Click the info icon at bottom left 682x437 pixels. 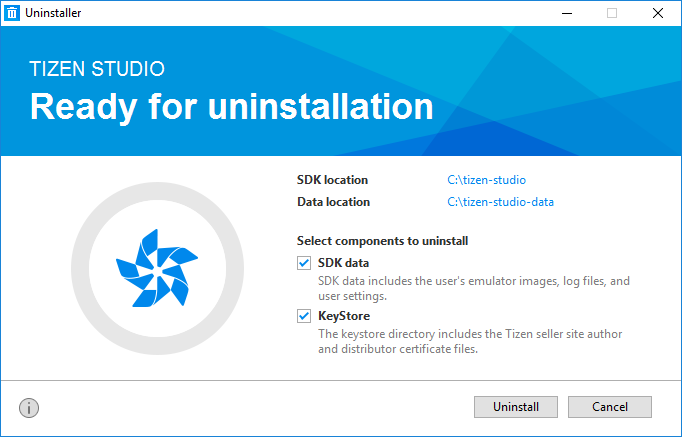[29, 407]
